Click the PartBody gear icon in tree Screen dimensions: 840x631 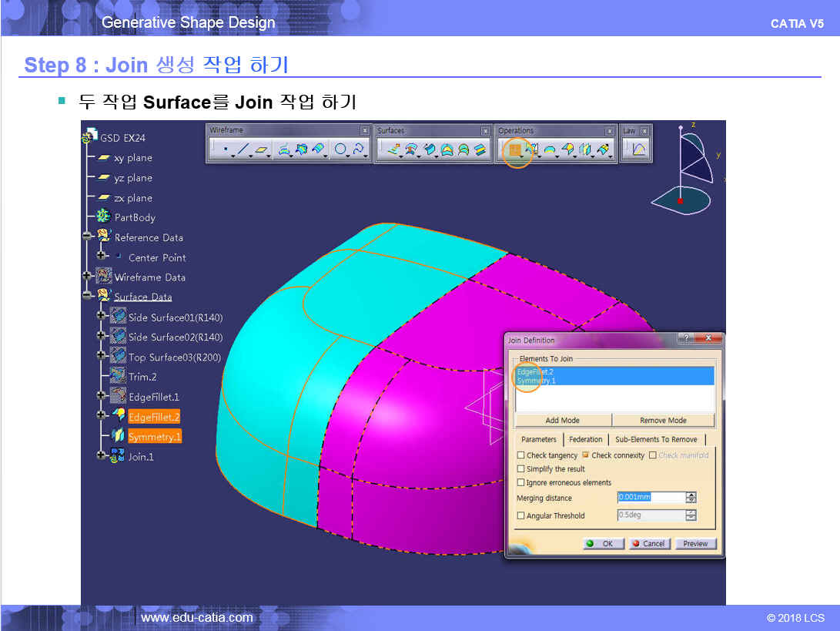[103, 217]
